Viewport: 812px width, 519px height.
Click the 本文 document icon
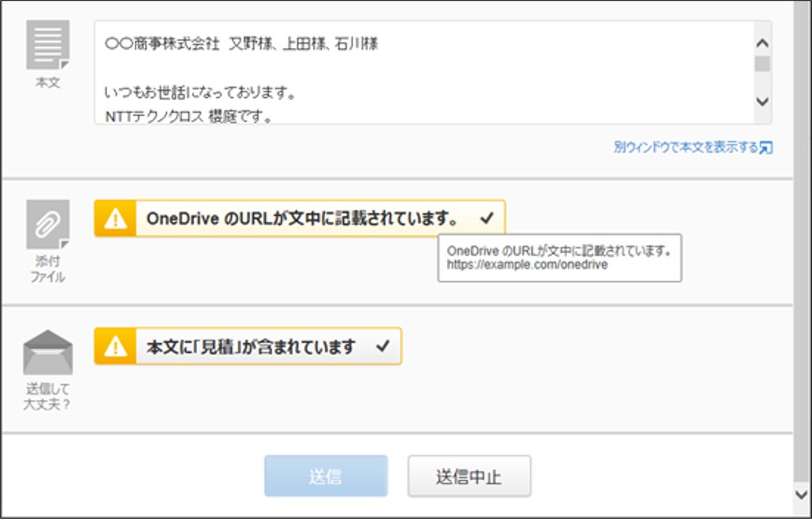pos(47,44)
